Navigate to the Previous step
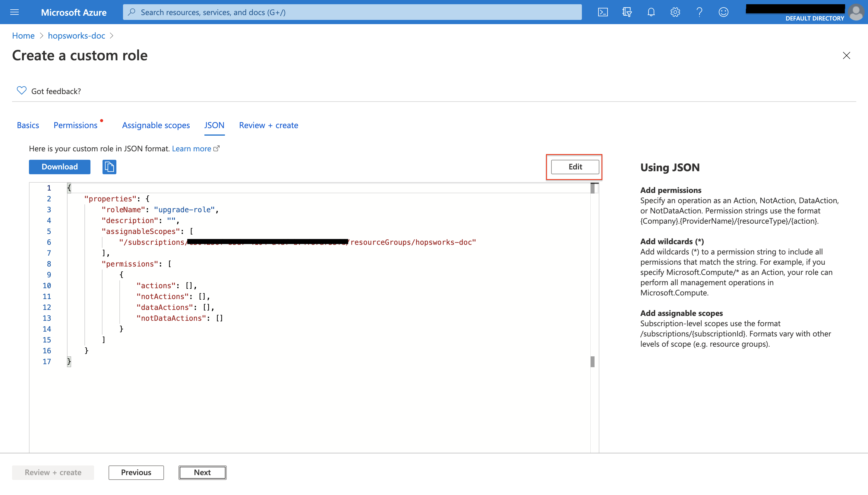This screenshot has width=868, height=495. pos(136,472)
